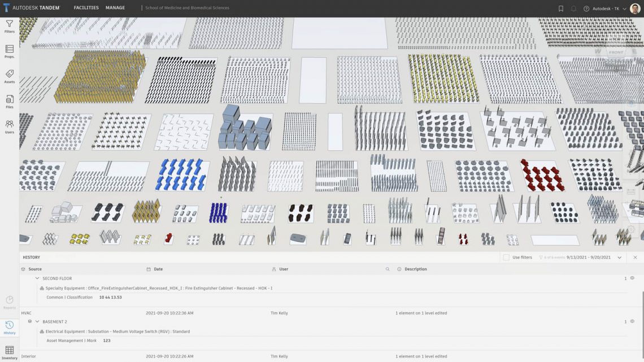Viewport: 644px width, 362px height.
Task: Switch to the MANAGE tab
Action: [115, 7]
